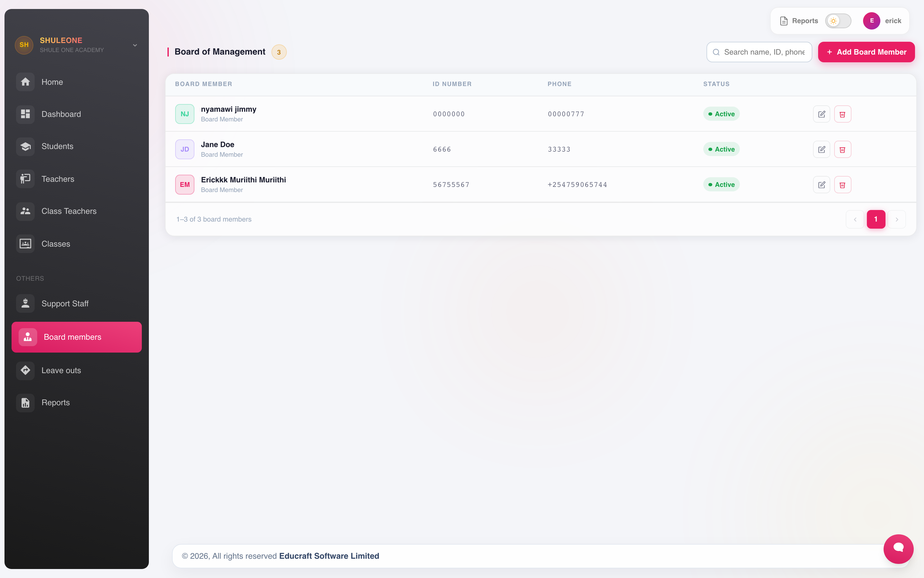Go to the previous page arrow
924x578 pixels.
pyautogui.click(x=855, y=219)
